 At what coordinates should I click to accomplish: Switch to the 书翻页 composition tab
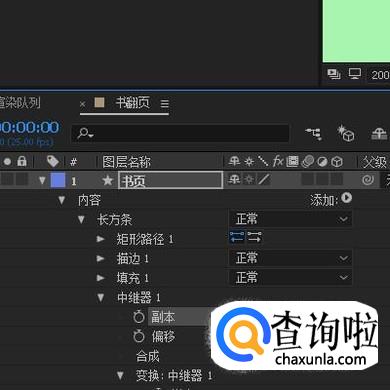coord(132,102)
